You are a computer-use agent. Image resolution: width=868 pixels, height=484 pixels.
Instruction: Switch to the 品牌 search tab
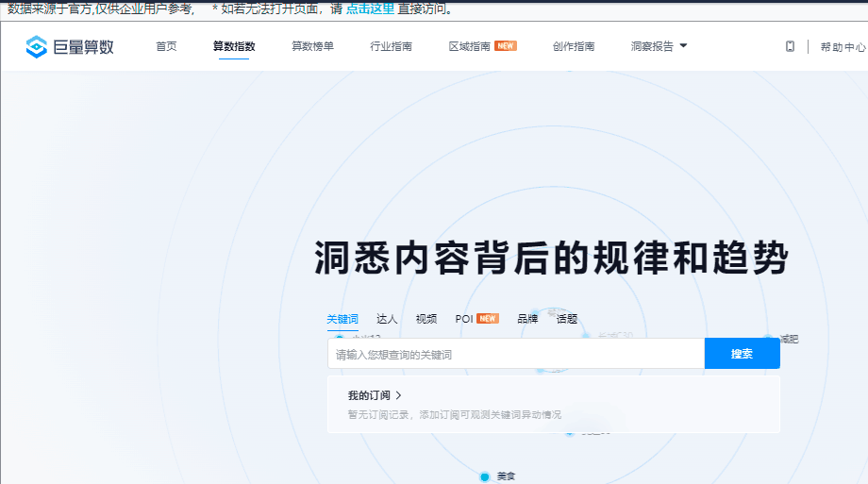tap(527, 319)
